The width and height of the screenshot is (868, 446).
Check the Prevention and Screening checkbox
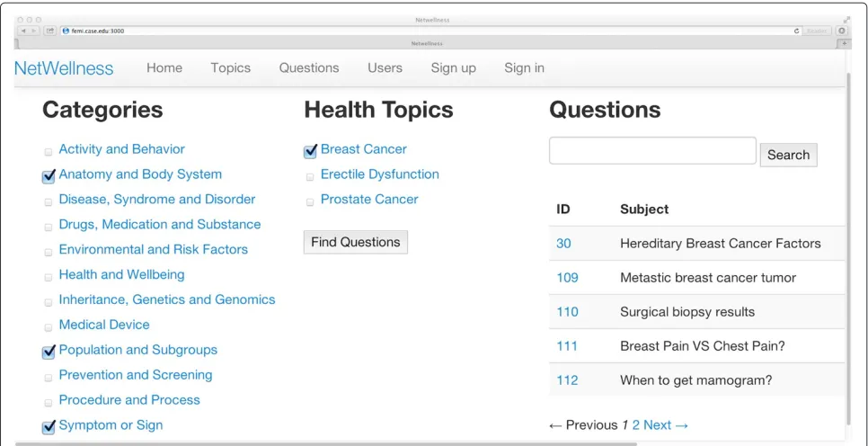coord(49,378)
